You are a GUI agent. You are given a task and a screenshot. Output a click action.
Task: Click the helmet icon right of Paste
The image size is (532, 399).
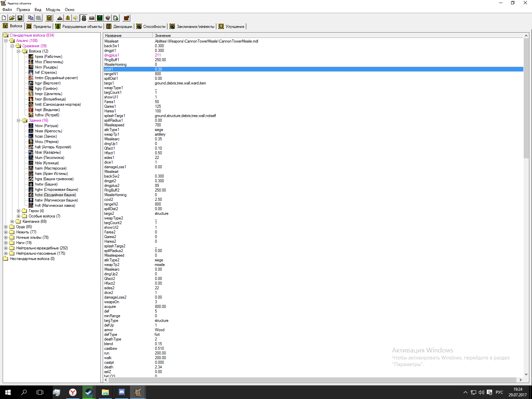(49, 18)
